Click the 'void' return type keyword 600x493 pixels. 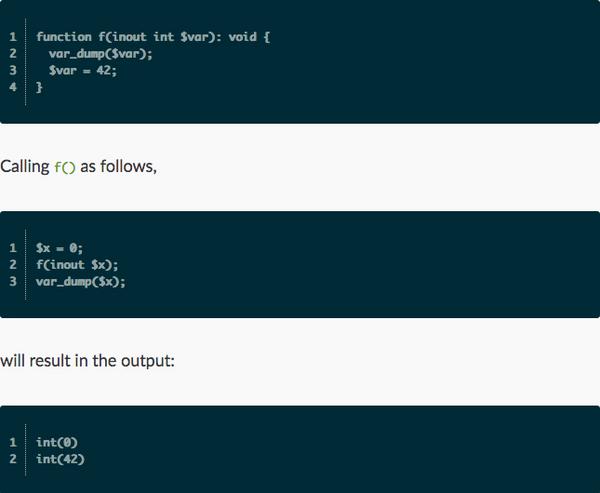click(x=243, y=37)
